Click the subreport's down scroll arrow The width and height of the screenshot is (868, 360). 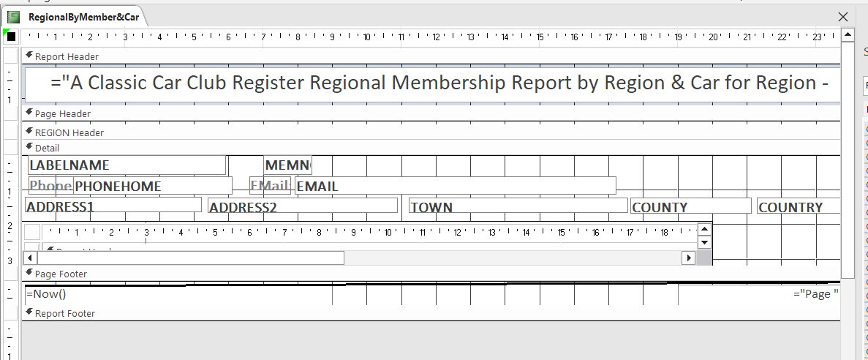click(x=704, y=242)
